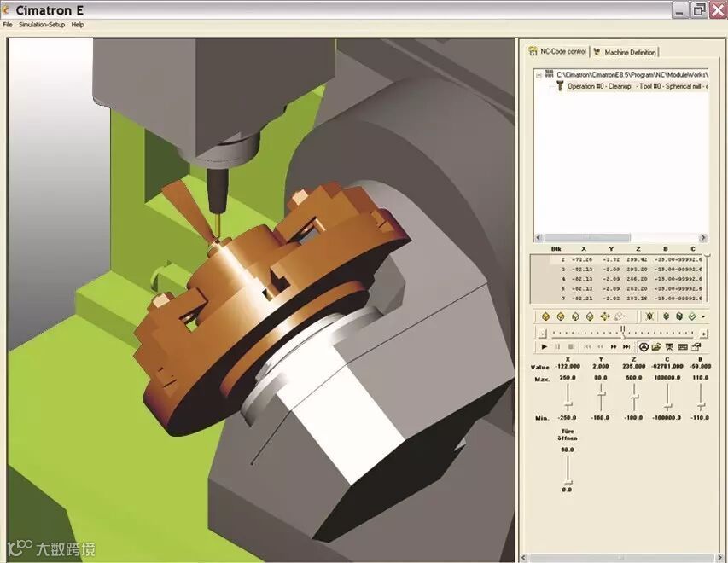Screen dimensions: 728x563
Task: Click the rewind to start button
Action: click(587, 346)
